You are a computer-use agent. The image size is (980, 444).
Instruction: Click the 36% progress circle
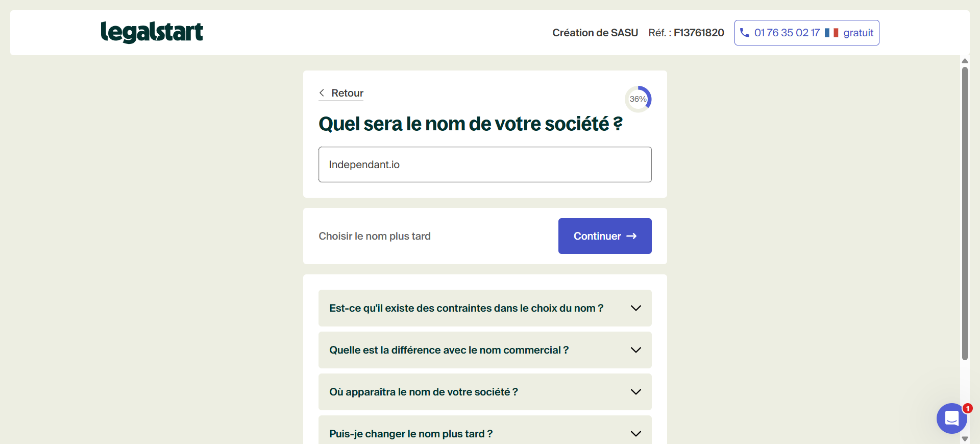click(638, 99)
